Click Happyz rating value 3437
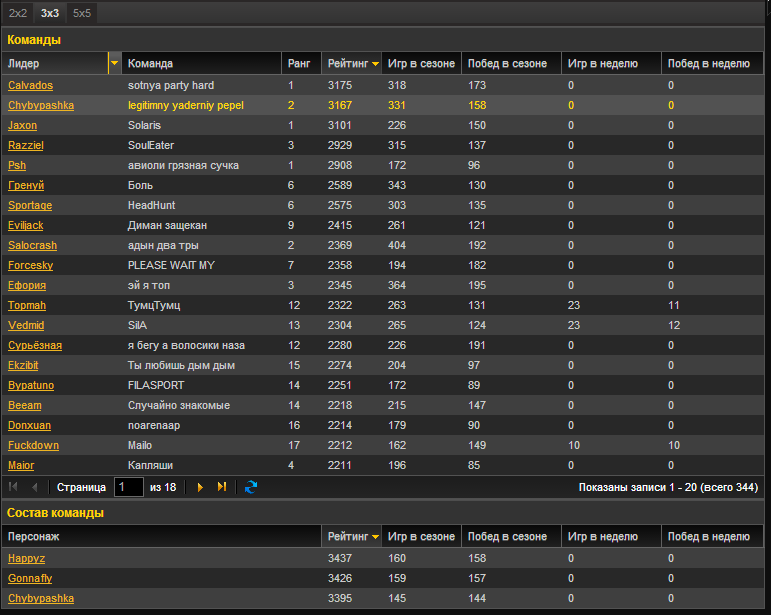The width and height of the screenshot is (771, 615). coord(340,558)
